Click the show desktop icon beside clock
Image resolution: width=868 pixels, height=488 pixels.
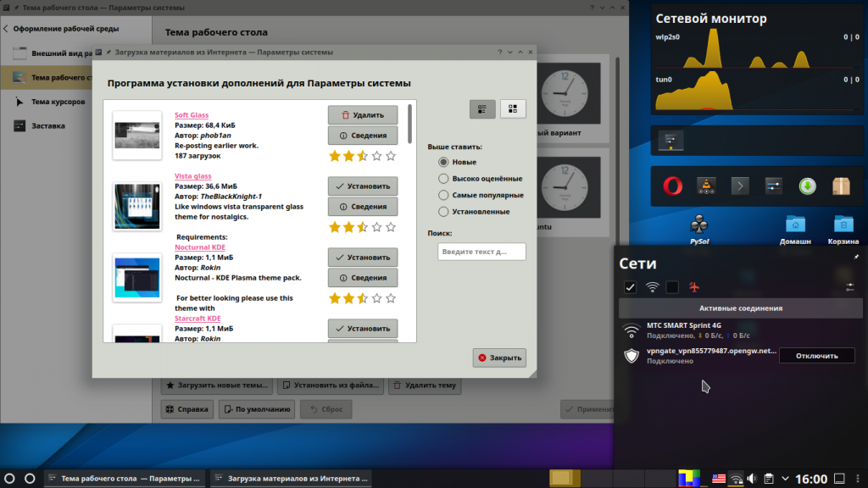(840, 479)
